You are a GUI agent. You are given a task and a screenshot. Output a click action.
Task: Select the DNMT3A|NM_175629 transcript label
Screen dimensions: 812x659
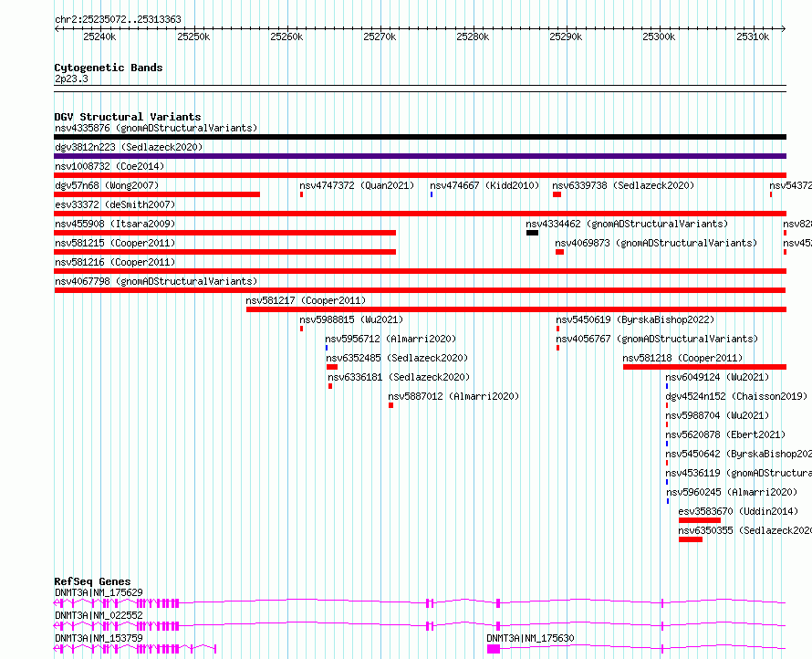(x=99, y=592)
